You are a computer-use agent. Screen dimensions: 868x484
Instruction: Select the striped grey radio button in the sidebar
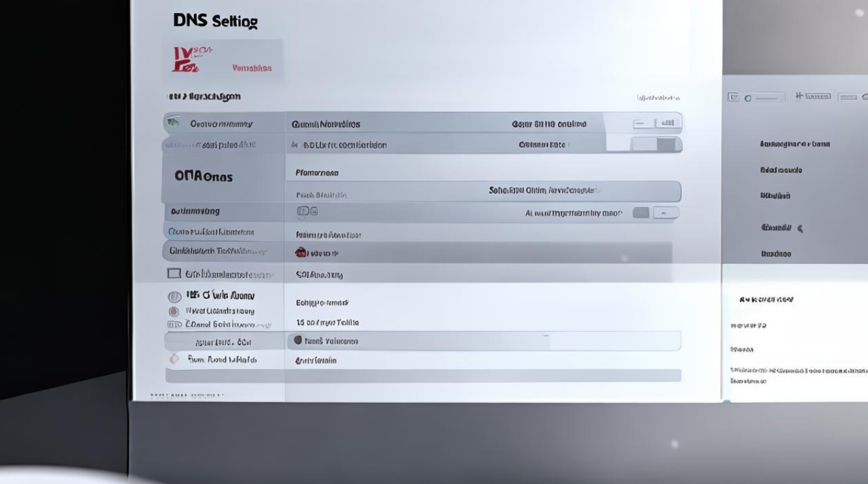[x=174, y=297]
